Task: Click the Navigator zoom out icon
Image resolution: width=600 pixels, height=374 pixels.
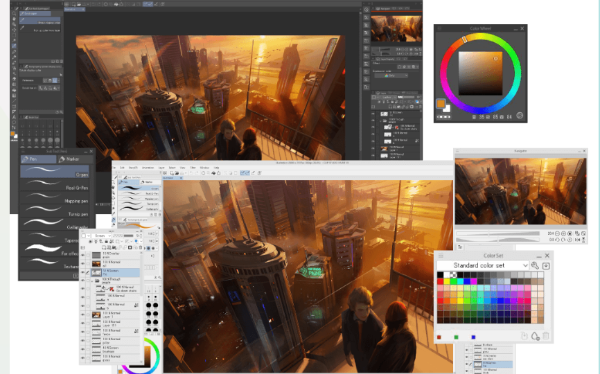Action: point(557,233)
